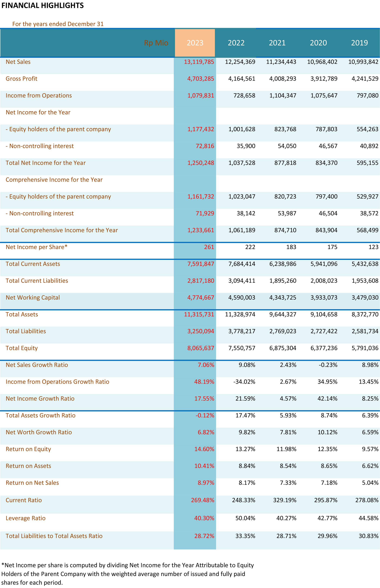Viewport: 380px width, 588px height.
Task: Click the 2019 column header
Action: point(359,43)
